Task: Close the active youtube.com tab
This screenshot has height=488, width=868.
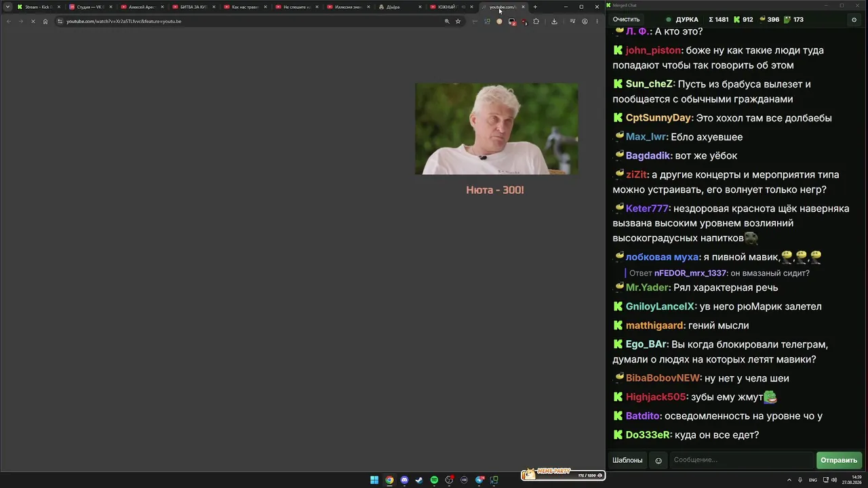Action: click(523, 7)
